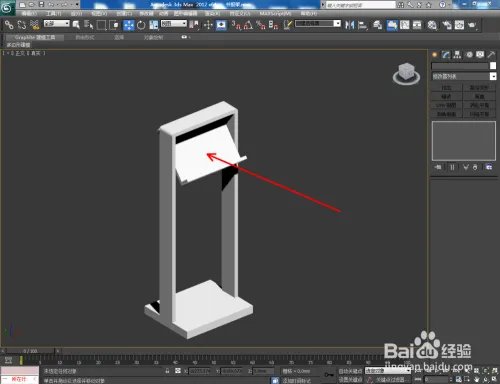Toggle the Percent Snap button

tap(261, 25)
